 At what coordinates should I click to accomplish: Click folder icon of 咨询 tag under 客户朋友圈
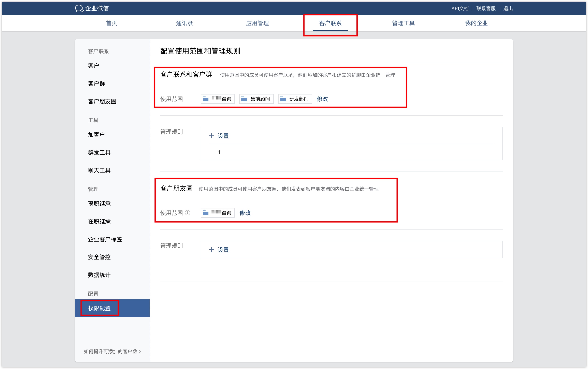(206, 213)
